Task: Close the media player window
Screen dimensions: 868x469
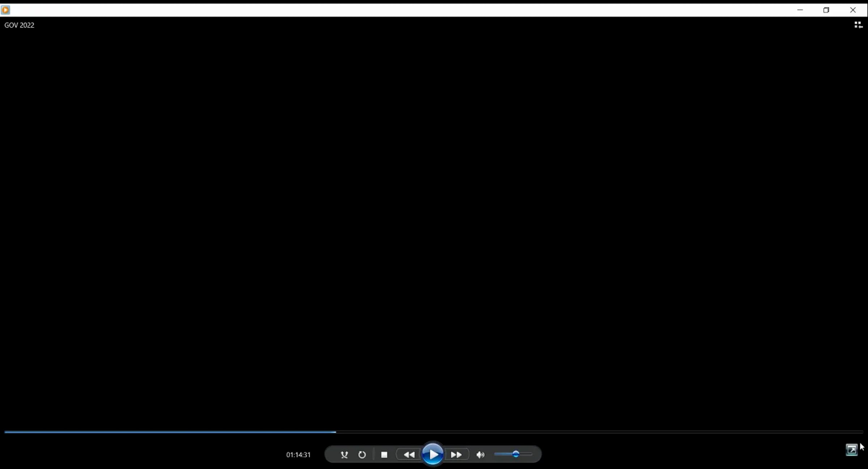Action: coord(853,10)
